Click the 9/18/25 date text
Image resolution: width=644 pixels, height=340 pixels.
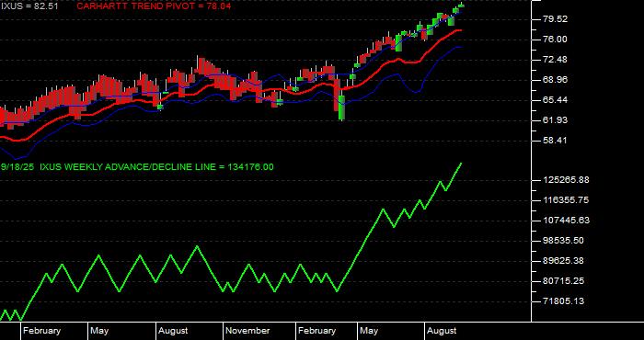click(17, 167)
